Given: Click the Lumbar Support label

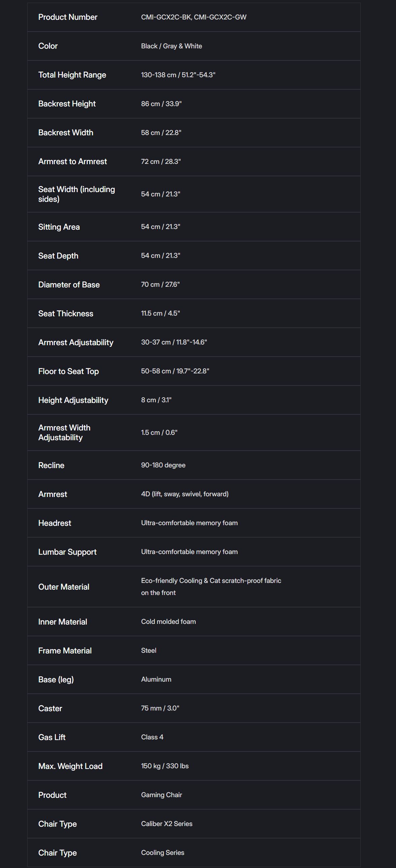Looking at the screenshot, I should pos(67,552).
